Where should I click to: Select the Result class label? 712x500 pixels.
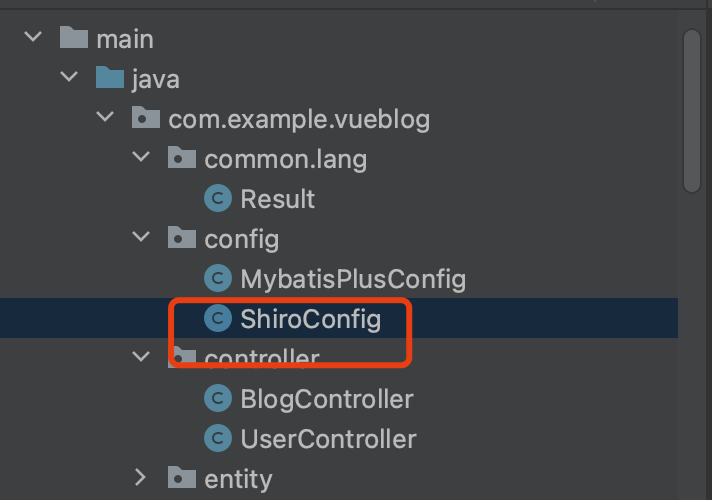coord(277,199)
